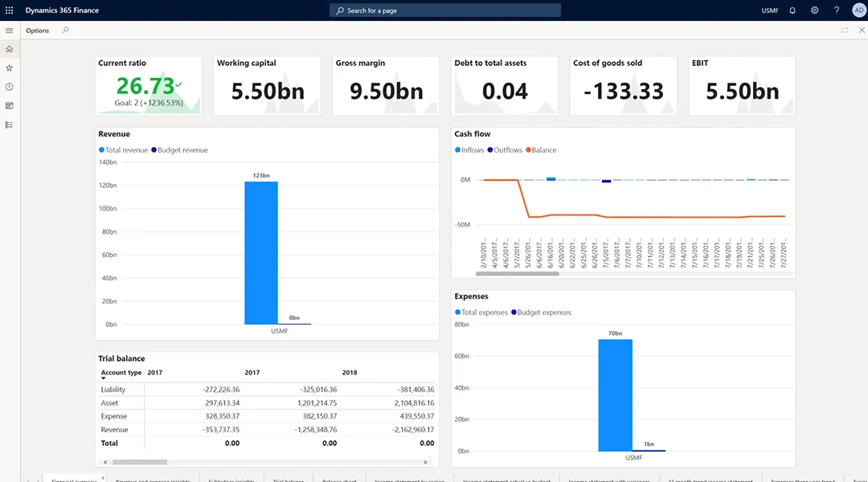Open Workspaces from the sidebar
This screenshot has height=482, width=868.
point(9,105)
